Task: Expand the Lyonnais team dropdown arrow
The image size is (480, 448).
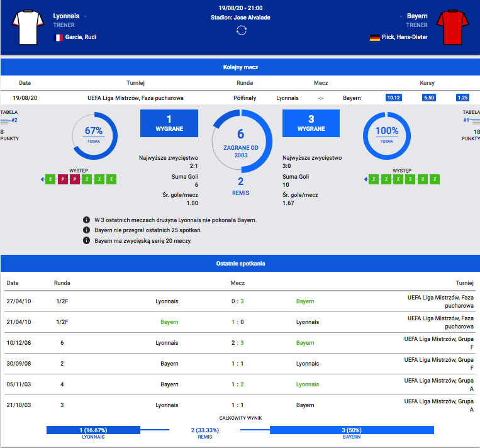Action: coord(86,16)
